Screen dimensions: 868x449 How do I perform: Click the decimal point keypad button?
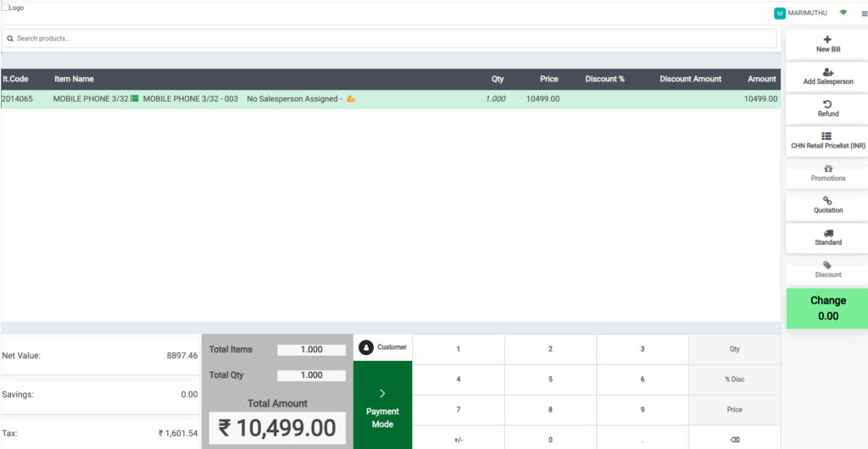pos(643,440)
